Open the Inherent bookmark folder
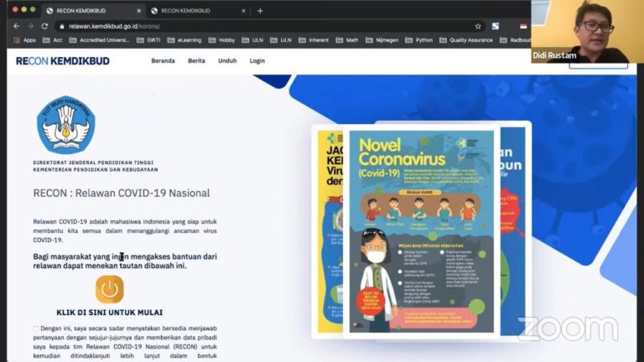The width and height of the screenshot is (644, 362). [314, 40]
